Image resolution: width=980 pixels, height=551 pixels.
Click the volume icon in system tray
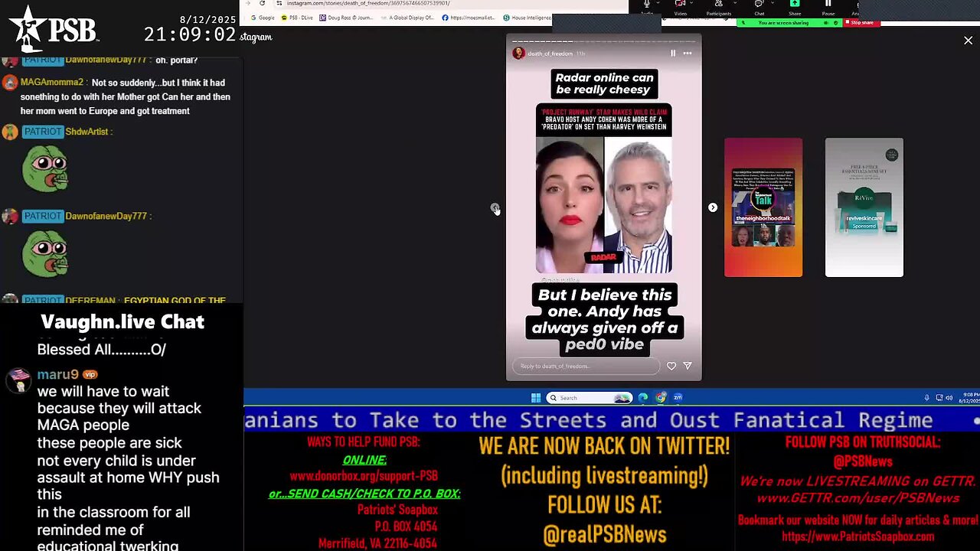pos(949,398)
